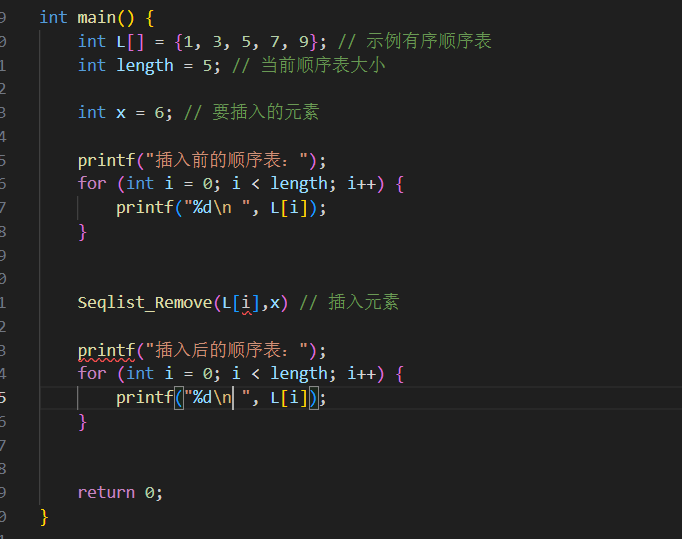The height and width of the screenshot is (539, 682).
Task: Click the 0 after return
Action: click(x=150, y=492)
